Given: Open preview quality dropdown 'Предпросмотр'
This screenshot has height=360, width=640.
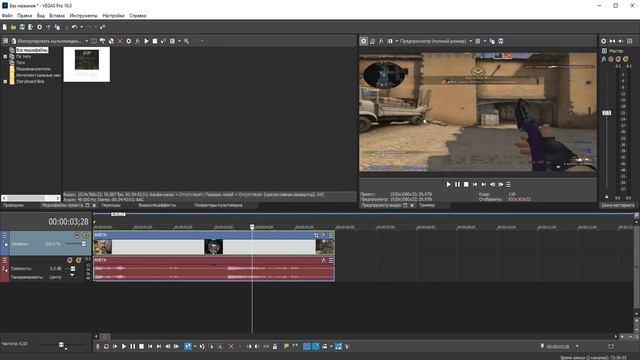Looking at the screenshot, I should point(436,41).
